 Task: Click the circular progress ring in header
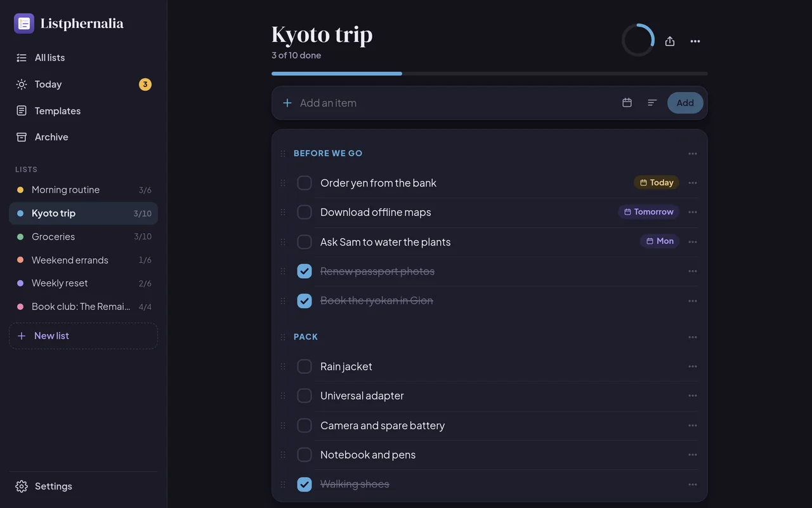(x=638, y=40)
